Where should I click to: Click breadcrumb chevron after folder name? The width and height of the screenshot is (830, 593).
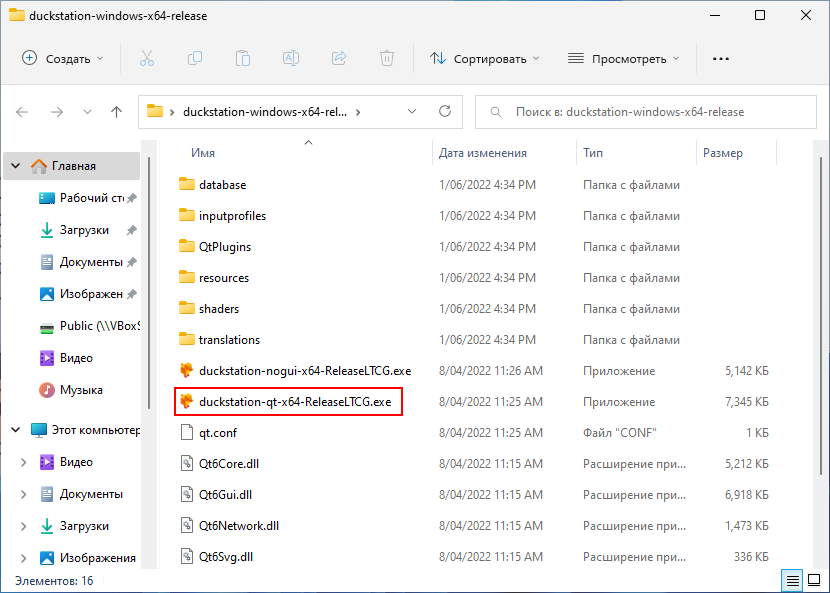click(358, 112)
